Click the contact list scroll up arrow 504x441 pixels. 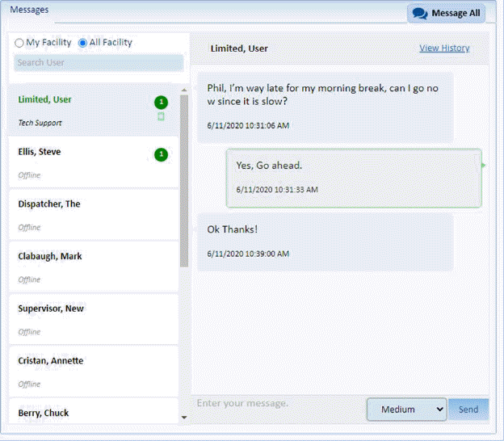pyautogui.click(x=184, y=90)
